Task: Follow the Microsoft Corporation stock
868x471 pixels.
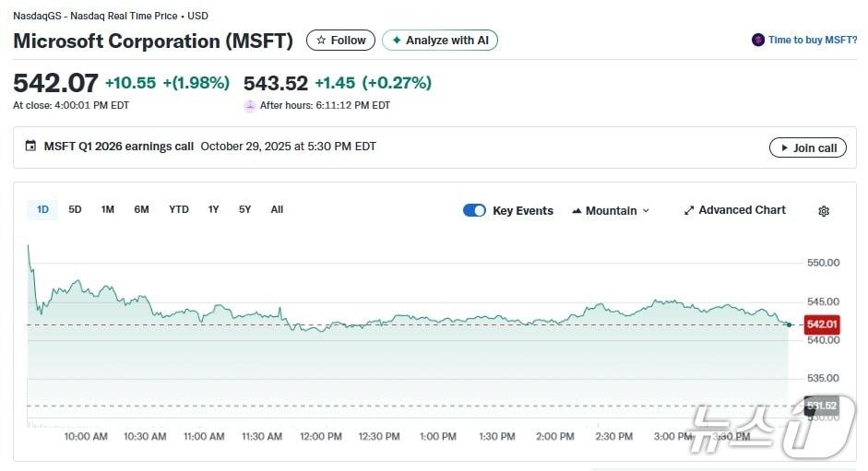Action: pos(340,41)
